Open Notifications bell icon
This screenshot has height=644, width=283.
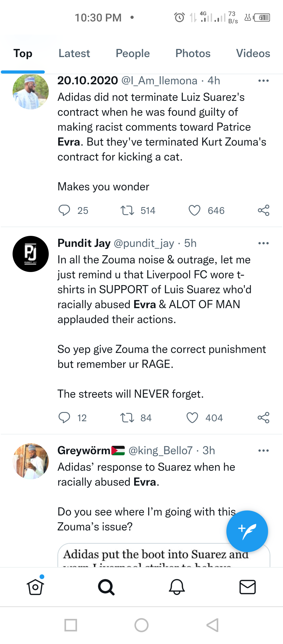(x=177, y=587)
